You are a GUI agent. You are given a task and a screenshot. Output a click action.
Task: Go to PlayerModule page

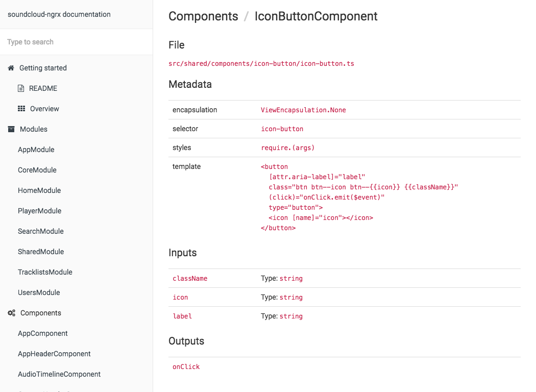pyautogui.click(x=40, y=211)
